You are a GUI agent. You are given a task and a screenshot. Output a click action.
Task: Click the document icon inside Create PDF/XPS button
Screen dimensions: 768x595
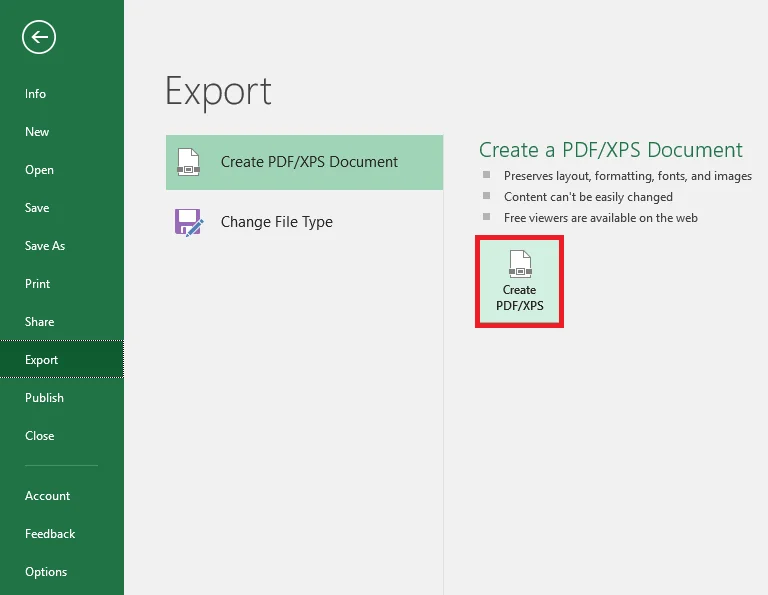click(x=519, y=264)
